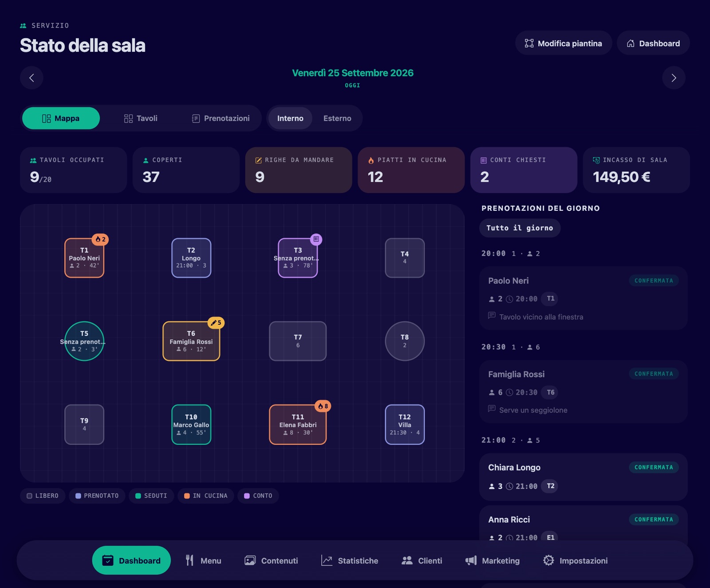Viewport: 710px width, 588px height.
Task: Toggle the Prenotato legend filter
Action: [x=97, y=496]
